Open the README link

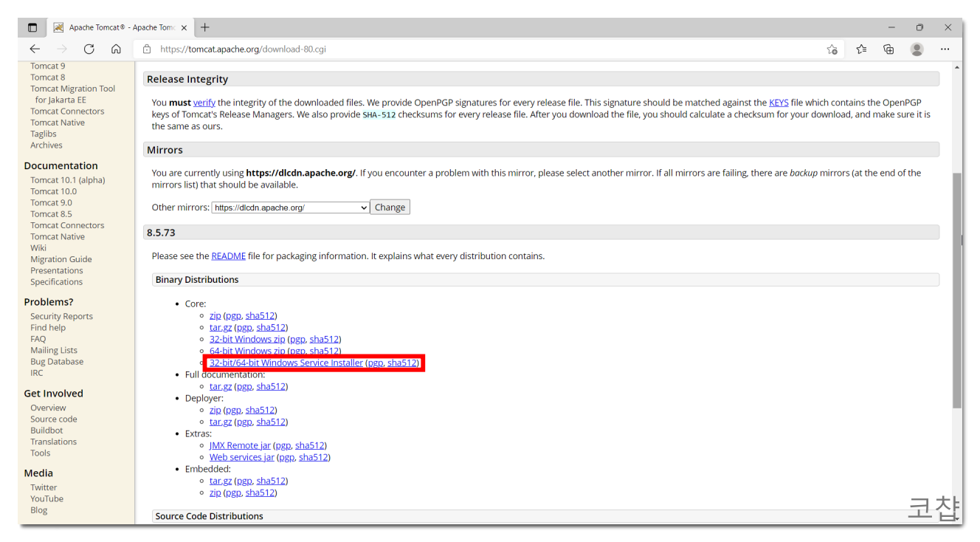[229, 256]
